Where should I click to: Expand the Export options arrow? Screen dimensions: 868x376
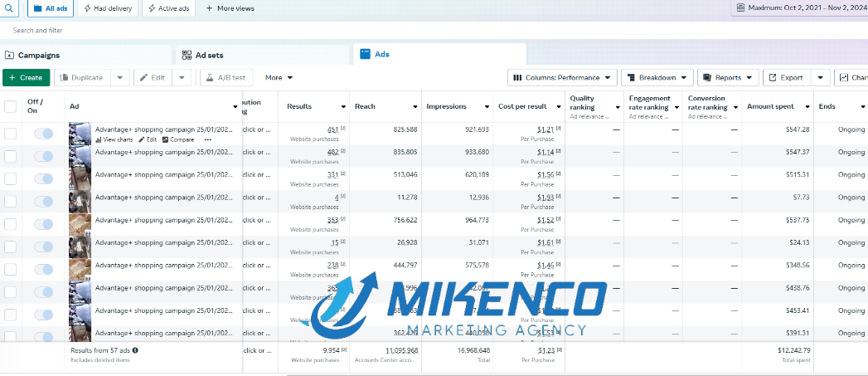[821, 78]
